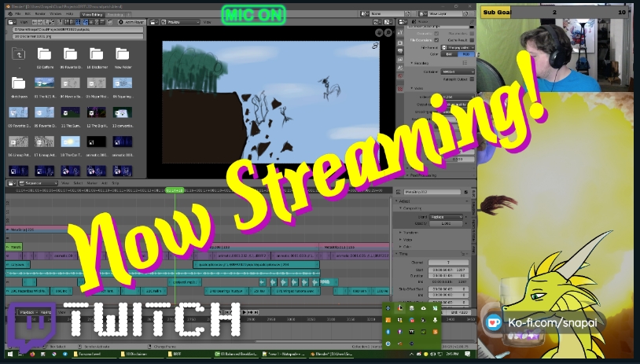This screenshot has height=364, width=640.
Task: Click Bluetooth icon in tray popup
Action: pyautogui.click(x=388, y=332)
